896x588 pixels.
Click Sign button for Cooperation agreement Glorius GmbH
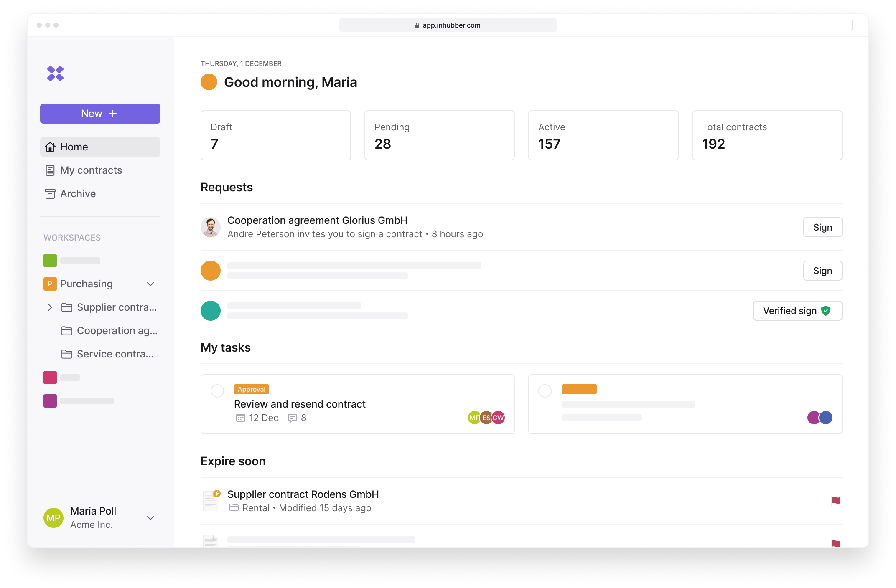pos(822,227)
